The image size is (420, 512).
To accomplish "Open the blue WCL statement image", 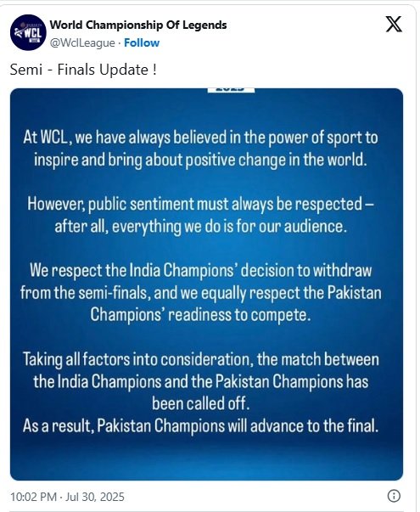I will 206,284.
